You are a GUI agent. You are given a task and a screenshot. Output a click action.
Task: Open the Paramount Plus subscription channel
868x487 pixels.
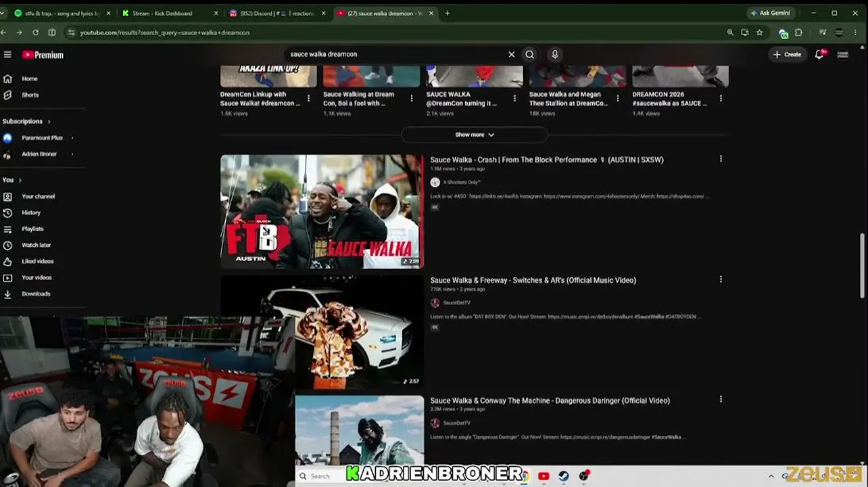[x=42, y=137]
